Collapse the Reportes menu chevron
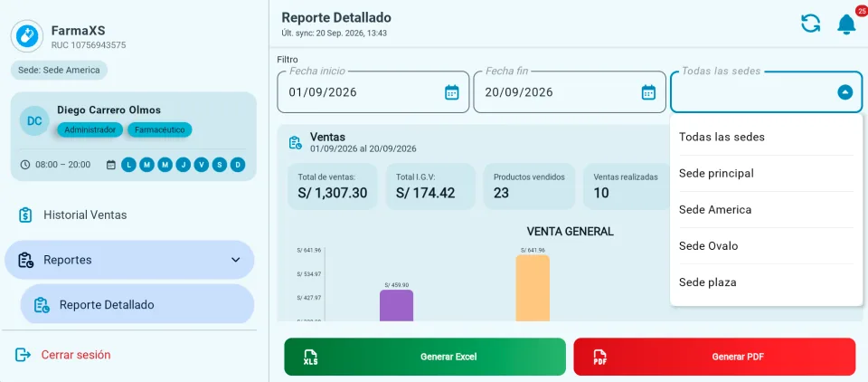Screen dimensions: 868x382 click(236, 260)
